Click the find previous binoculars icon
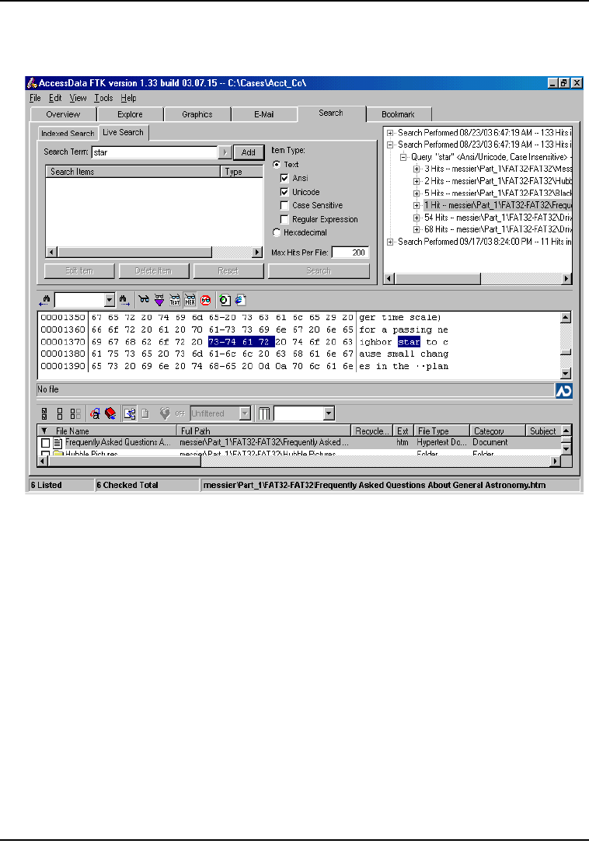Viewport: 589px width, 868px height. (x=45, y=301)
